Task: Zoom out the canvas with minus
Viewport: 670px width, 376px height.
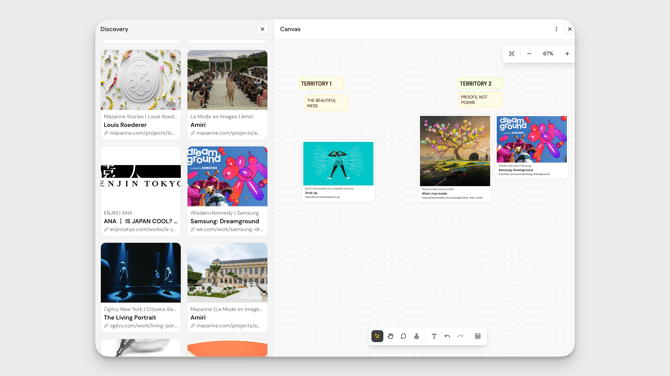Action: click(x=529, y=54)
